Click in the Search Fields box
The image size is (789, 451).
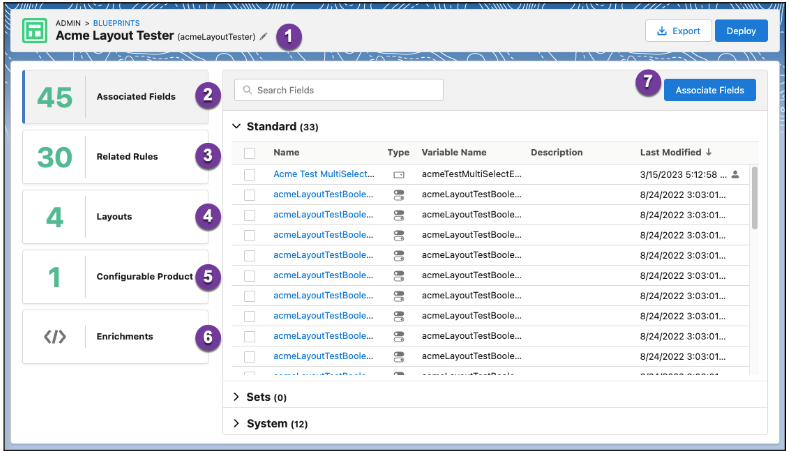pyautogui.click(x=339, y=90)
